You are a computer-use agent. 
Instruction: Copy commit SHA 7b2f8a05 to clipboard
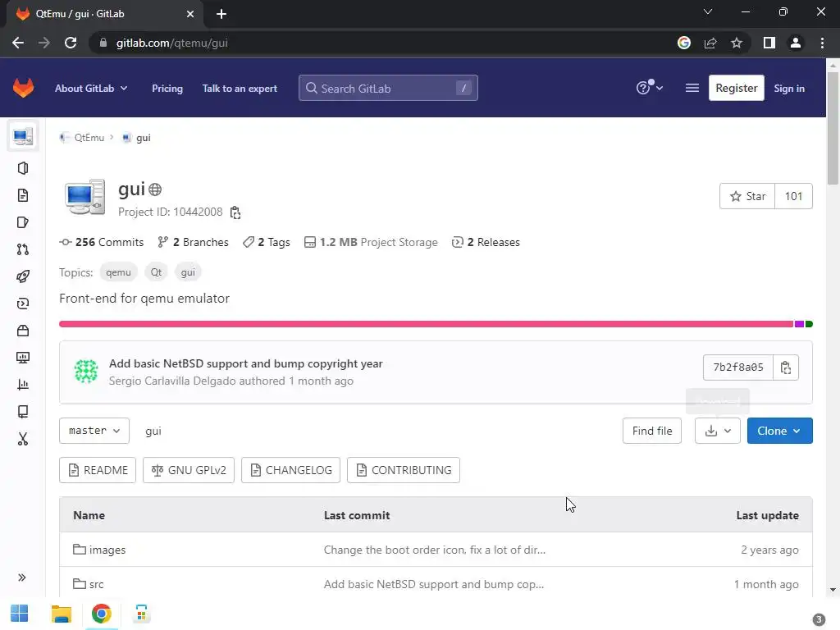point(785,367)
